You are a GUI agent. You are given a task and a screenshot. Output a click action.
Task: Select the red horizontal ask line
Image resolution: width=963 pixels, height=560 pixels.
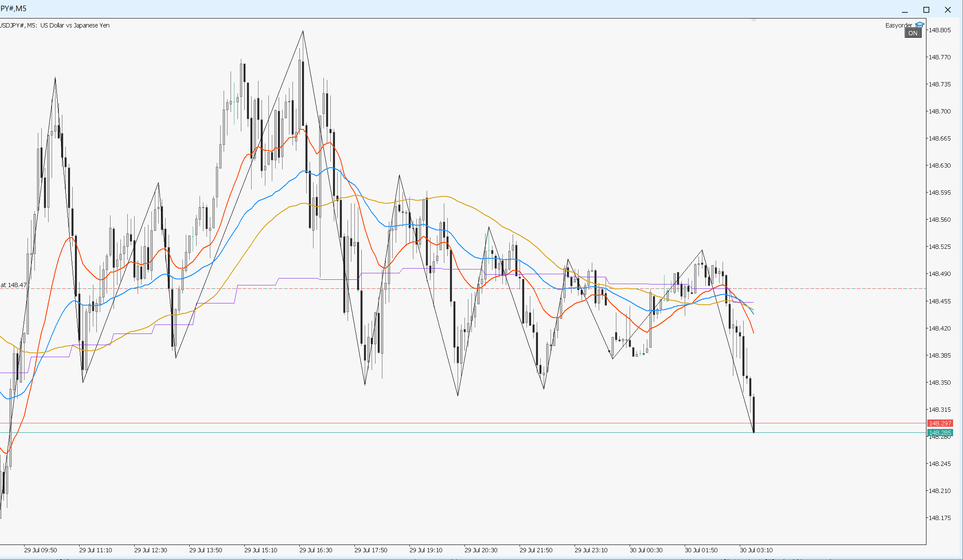tap(463, 423)
